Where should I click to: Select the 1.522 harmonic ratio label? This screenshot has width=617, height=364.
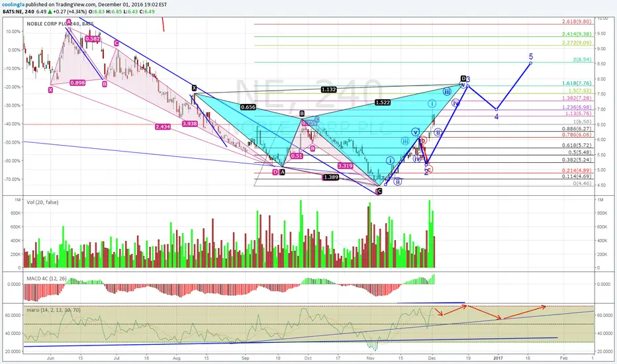click(383, 103)
